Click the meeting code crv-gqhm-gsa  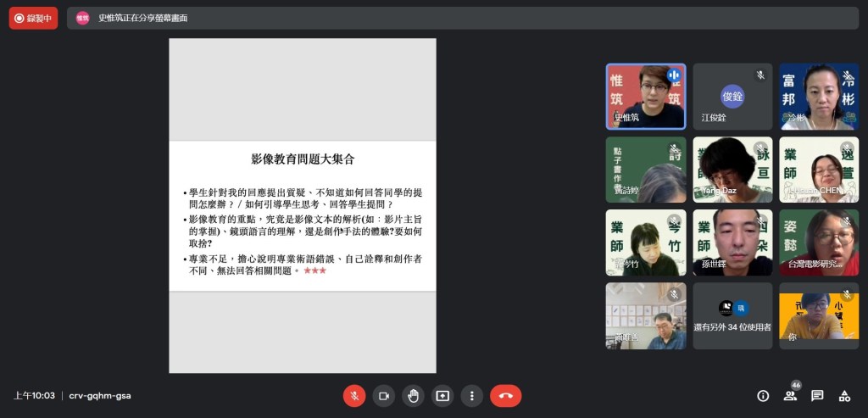coord(100,395)
